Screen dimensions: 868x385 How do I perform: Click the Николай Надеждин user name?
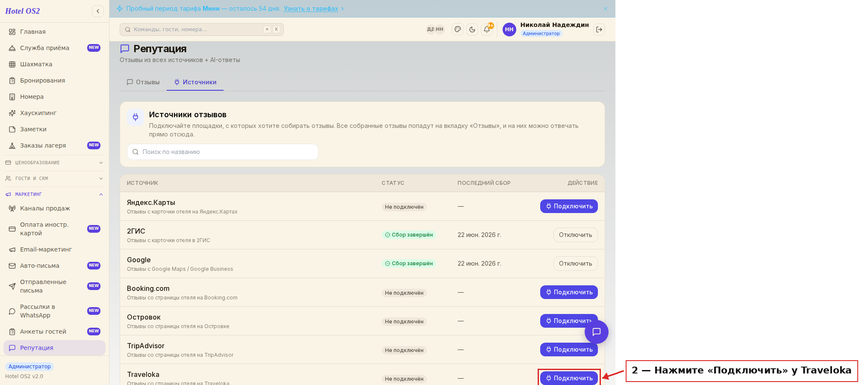click(x=554, y=25)
